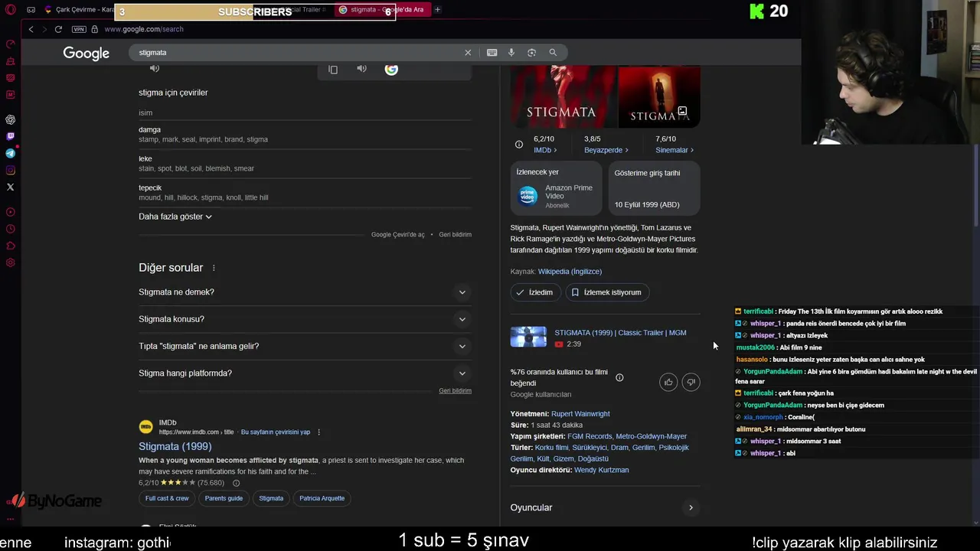Click Patricia Arquette chip
Image resolution: width=980 pixels, height=551 pixels.
322,498
